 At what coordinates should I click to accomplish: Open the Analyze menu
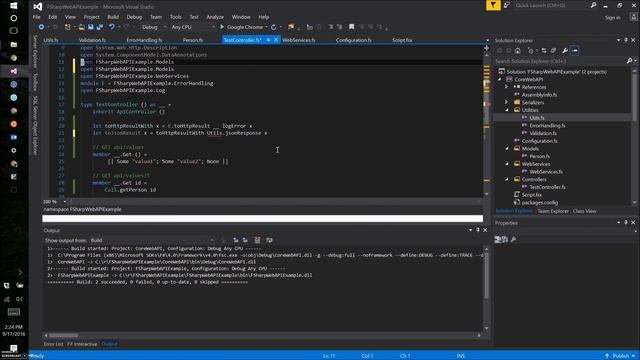click(215, 17)
